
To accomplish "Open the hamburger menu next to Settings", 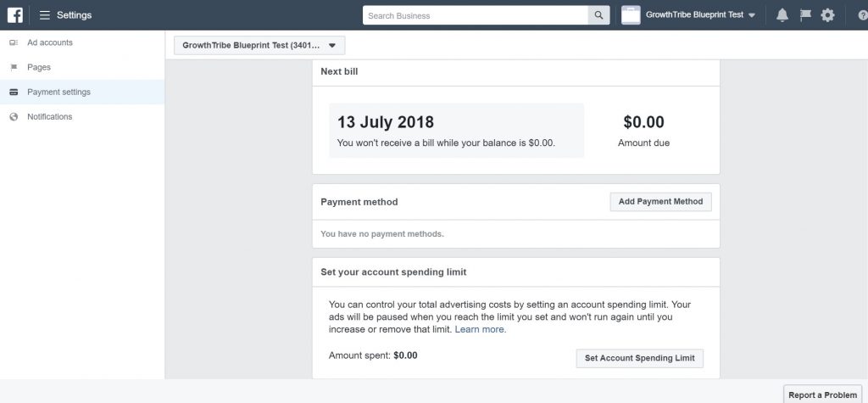I will coord(45,15).
